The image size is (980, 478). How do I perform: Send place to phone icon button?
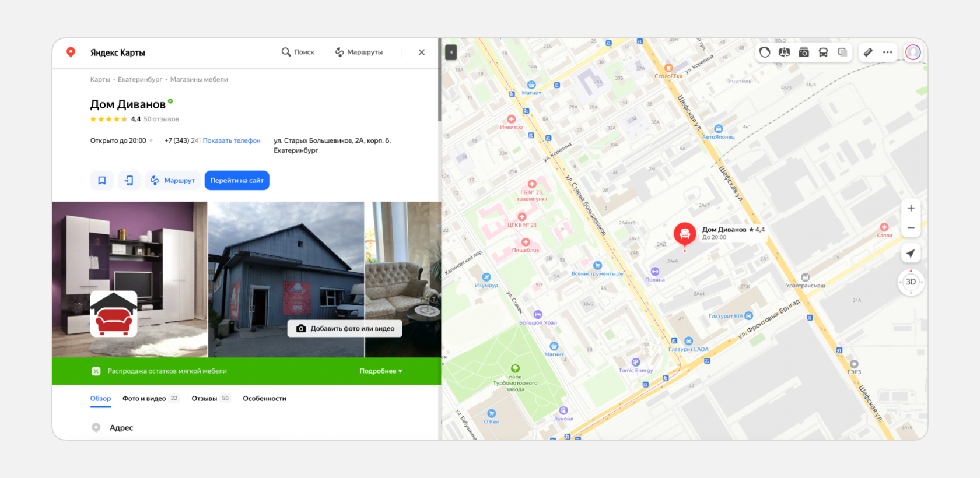pos(129,181)
